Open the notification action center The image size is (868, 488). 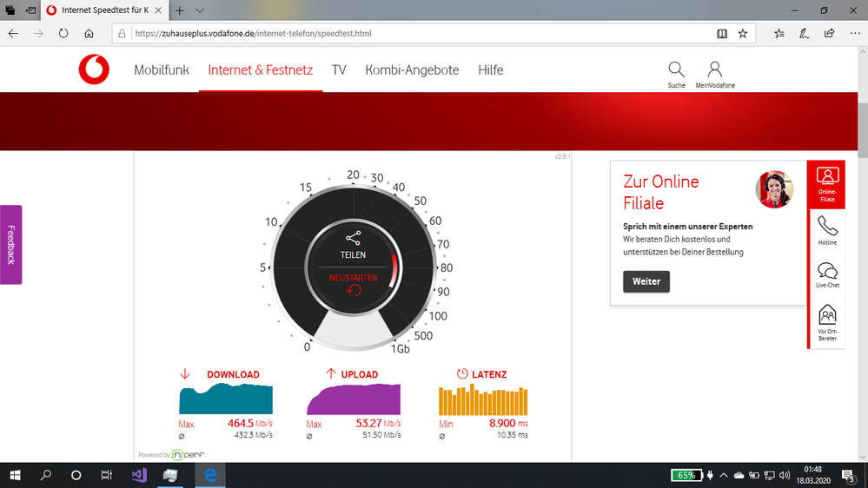[848, 475]
